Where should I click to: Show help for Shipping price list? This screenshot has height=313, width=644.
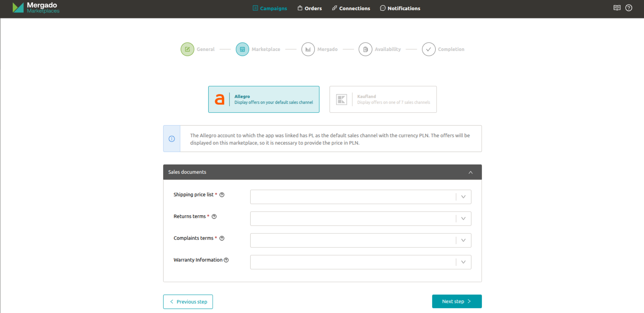222,195
